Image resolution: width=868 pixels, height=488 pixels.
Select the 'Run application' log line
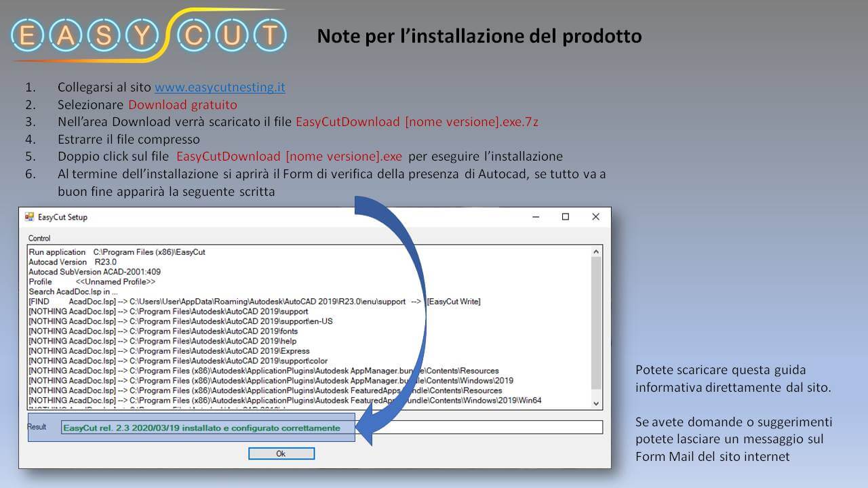117,252
